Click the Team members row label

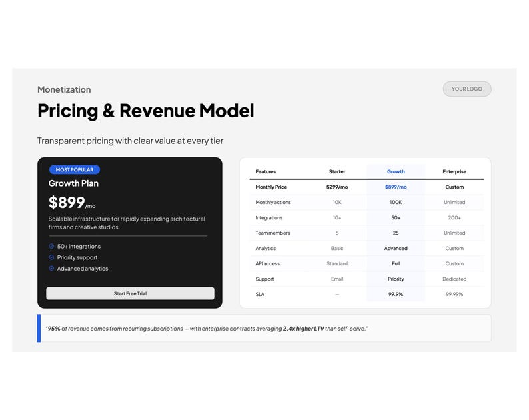pos(272,233)
